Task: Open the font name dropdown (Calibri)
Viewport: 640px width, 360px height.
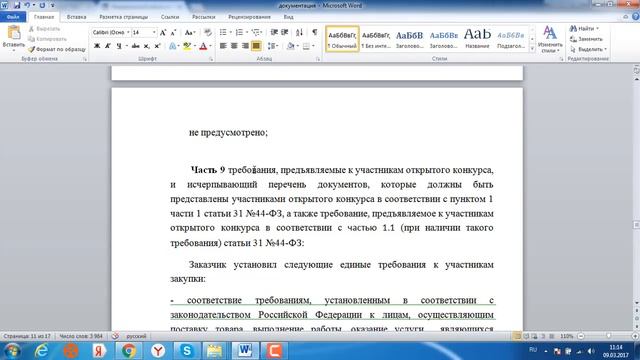Action: pyautogui.click(x=128, y=32)
